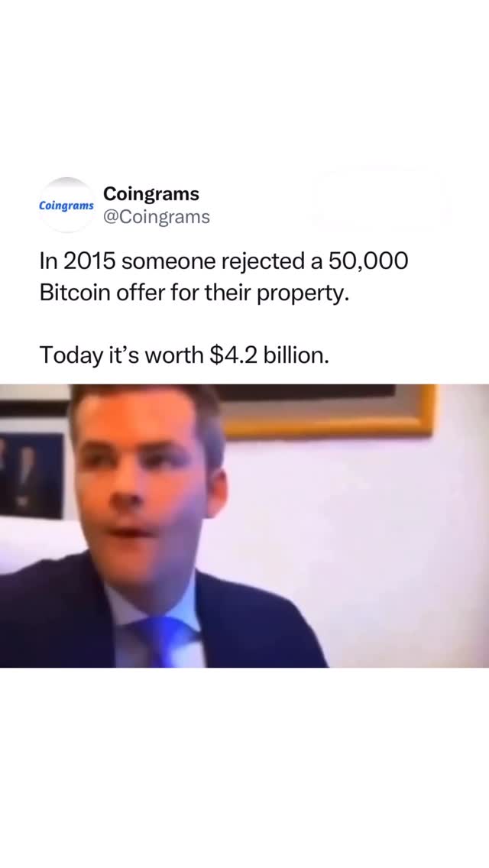Click the @Coingrams handle
The height and width of the screenshot is (868, 489).
click(157, 217)
